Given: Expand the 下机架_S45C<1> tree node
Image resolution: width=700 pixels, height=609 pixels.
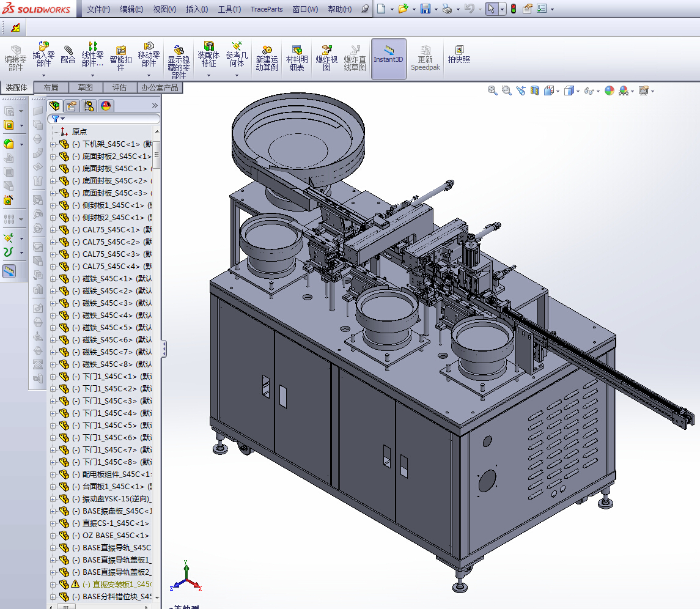Looking at the screenshot, I should pyautogui.click(x=53, y=144).
